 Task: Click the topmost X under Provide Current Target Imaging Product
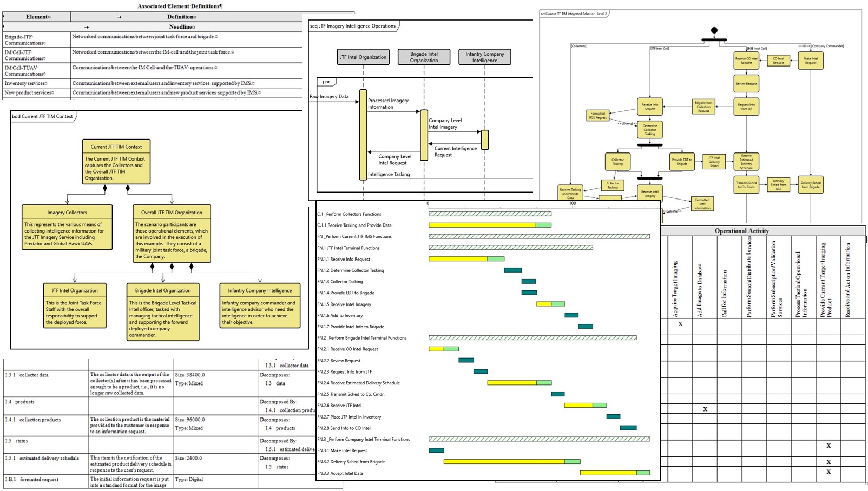[828, 446]
